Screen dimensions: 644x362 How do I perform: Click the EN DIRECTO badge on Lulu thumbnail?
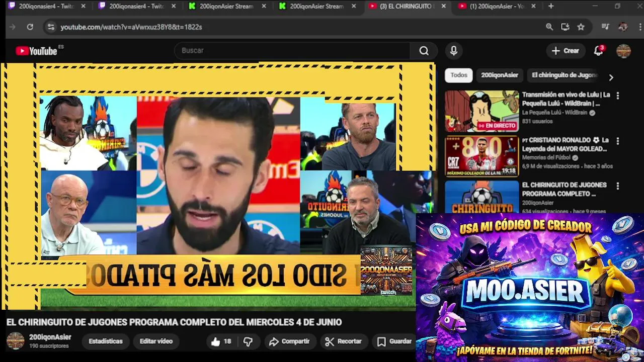[x=497, y=126]
